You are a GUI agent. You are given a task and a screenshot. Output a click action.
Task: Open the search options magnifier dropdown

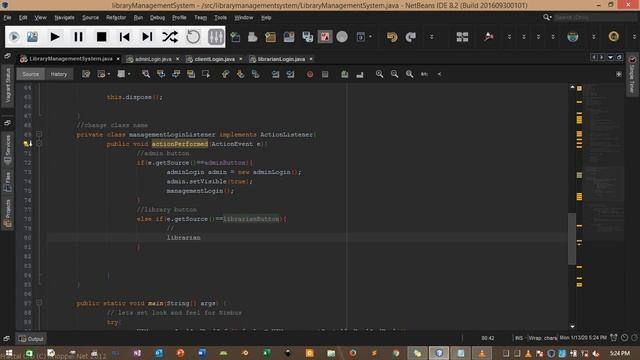[x=547, y=17]
